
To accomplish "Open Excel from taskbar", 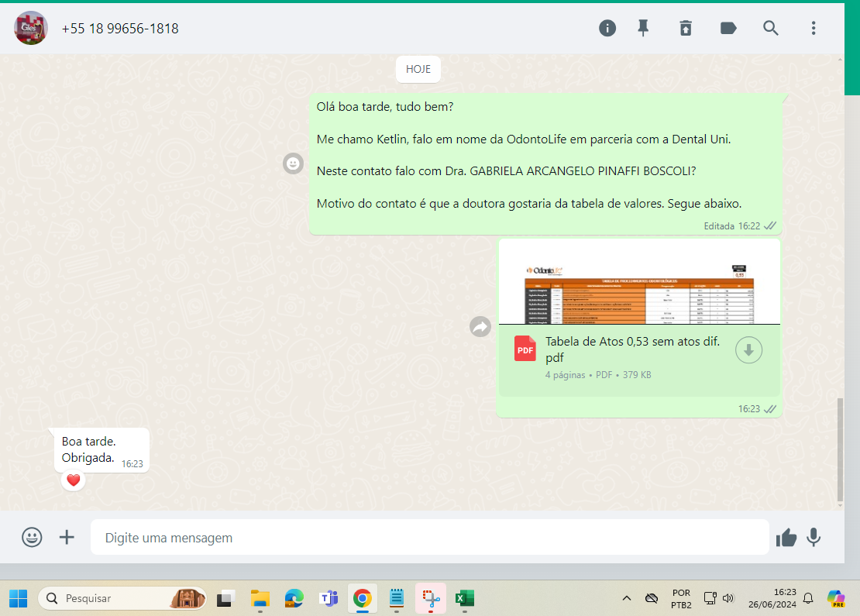I will pyautogui.click(x=465, y=598).
